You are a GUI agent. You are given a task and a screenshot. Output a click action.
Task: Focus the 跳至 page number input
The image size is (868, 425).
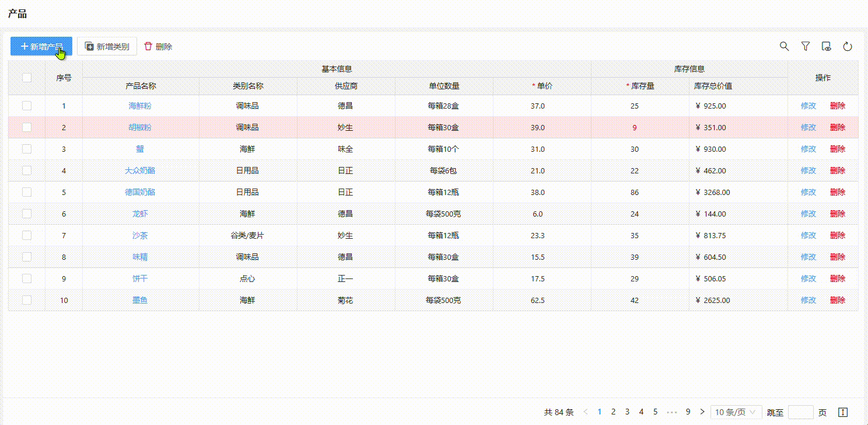[x=800, y=412]
